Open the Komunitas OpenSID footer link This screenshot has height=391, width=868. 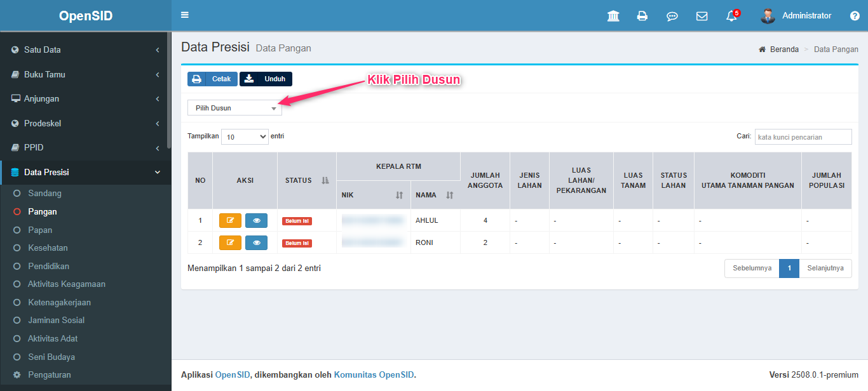pos(374,374)
